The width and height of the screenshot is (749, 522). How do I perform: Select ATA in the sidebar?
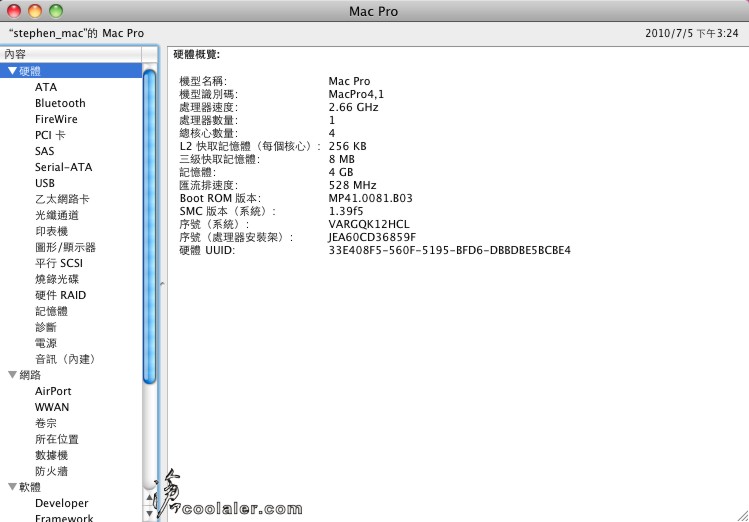[x=46, y=87]
